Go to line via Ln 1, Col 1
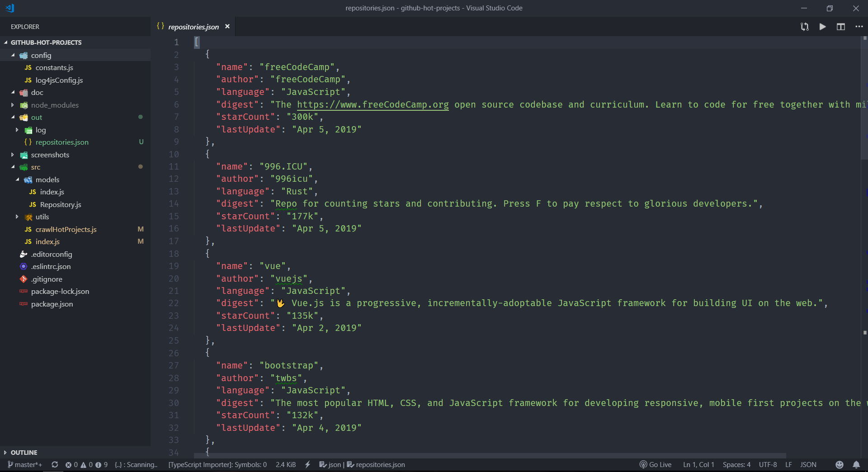Screen dimensions: 868x472 coord(698,465)
